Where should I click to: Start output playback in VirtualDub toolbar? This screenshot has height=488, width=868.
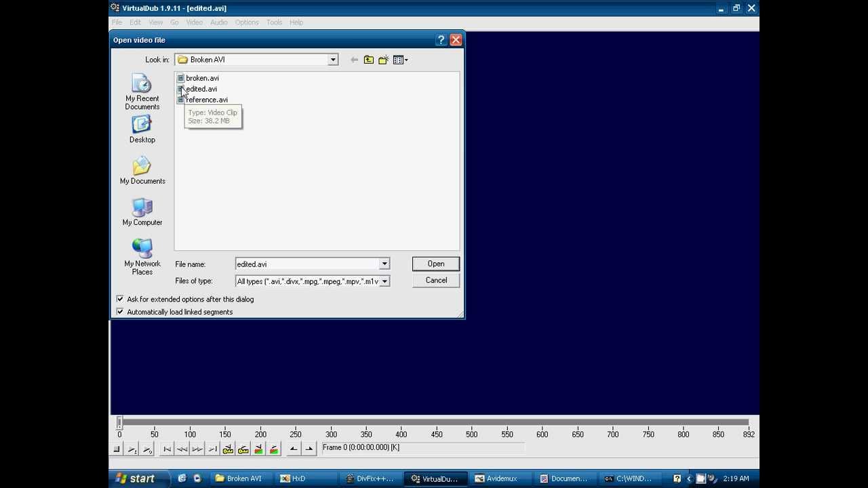click(147, 449)
